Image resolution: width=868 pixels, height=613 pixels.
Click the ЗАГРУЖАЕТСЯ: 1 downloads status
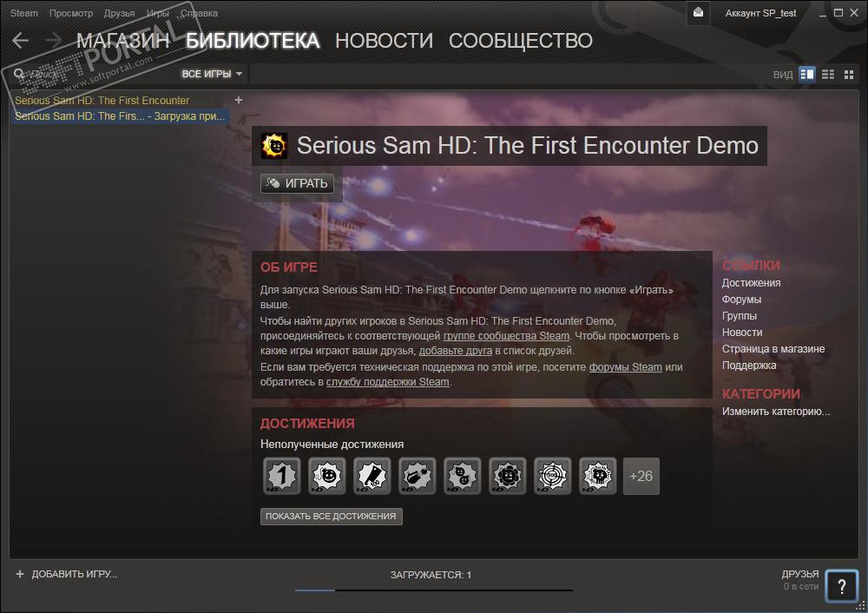pos(431,575)
